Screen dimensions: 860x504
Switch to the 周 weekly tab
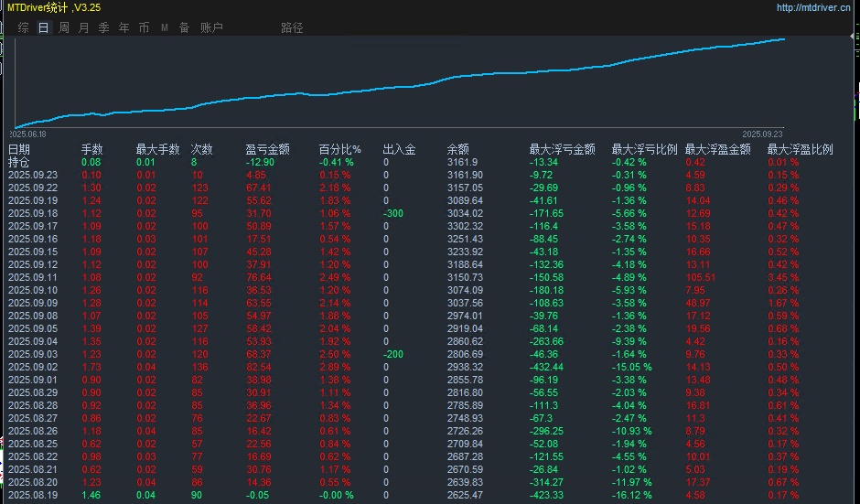(64, 27)
